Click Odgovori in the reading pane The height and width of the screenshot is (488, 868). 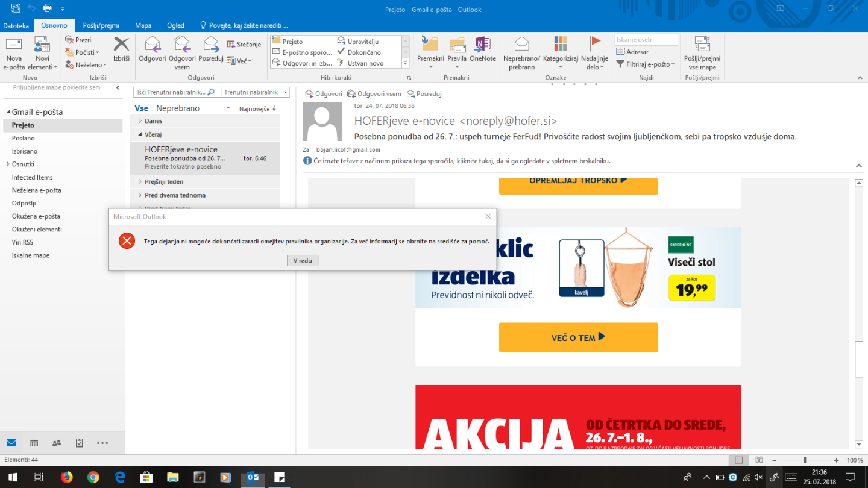[x=324, y=94]
